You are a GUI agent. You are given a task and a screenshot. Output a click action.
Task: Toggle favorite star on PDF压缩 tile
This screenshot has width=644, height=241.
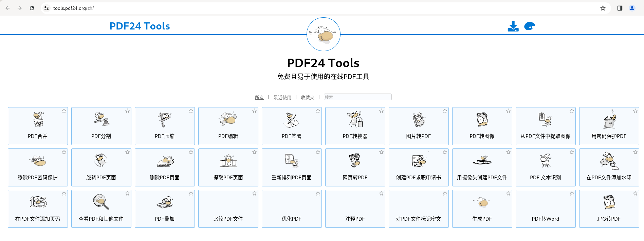pos(191,111)
